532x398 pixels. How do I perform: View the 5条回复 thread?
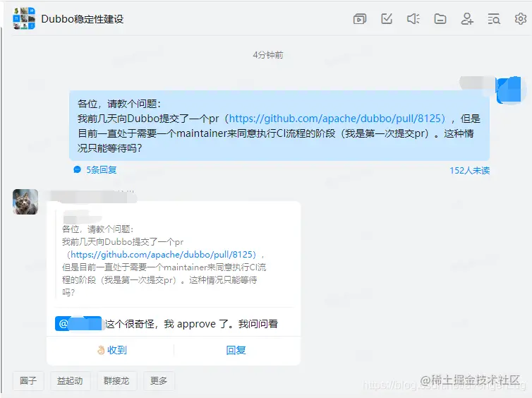[x=101, y=169]
